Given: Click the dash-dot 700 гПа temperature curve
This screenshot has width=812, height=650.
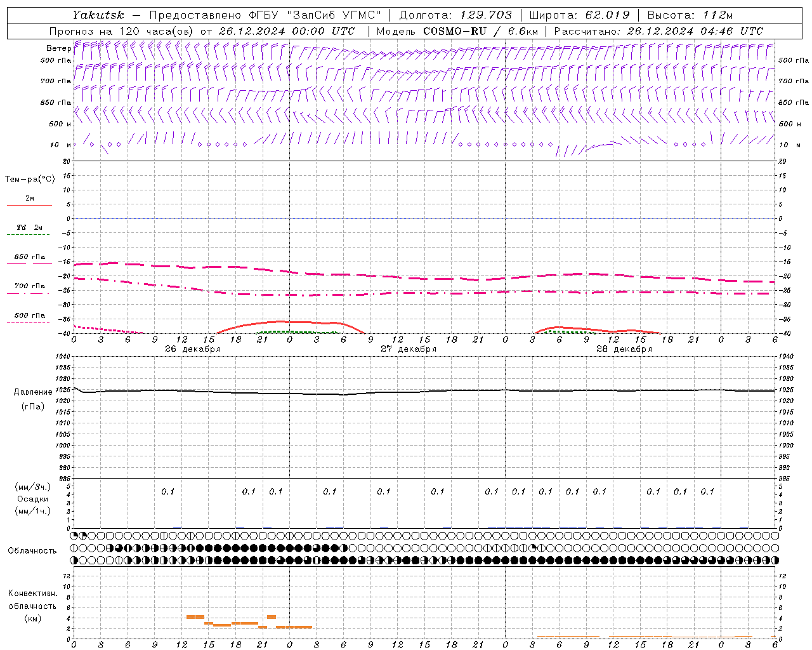Looking at the screenshot, I should 425,293.
